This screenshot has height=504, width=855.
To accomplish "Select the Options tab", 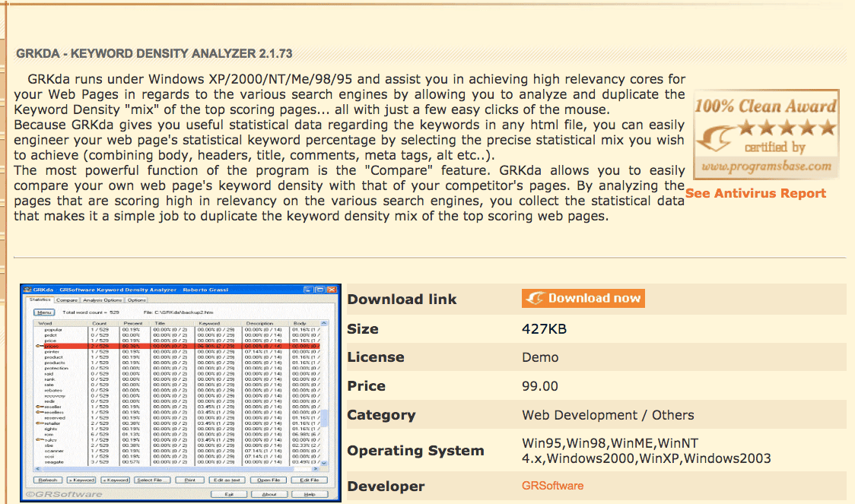I will click(x=137, y=300).
